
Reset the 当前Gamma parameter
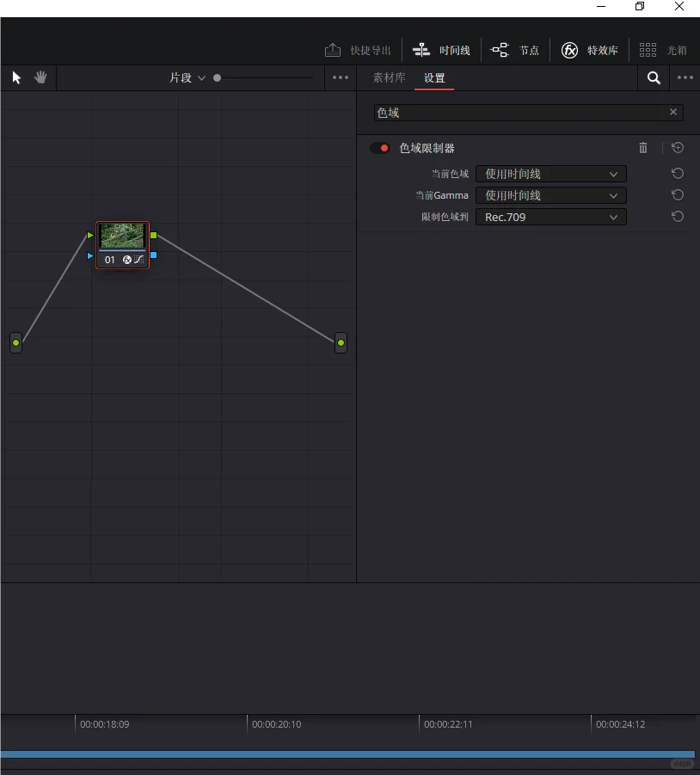[678, 194]
